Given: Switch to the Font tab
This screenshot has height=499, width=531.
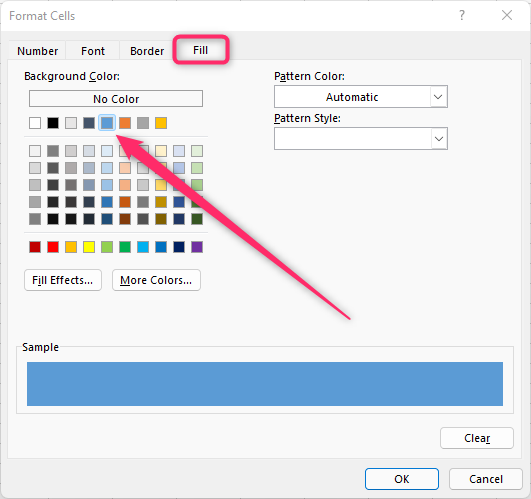Looking at the screenshot, I should pyautogui.click(x=93, y=51).
